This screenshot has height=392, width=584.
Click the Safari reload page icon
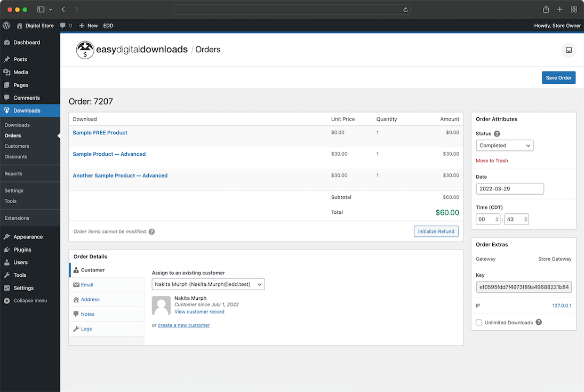(405, 10)
